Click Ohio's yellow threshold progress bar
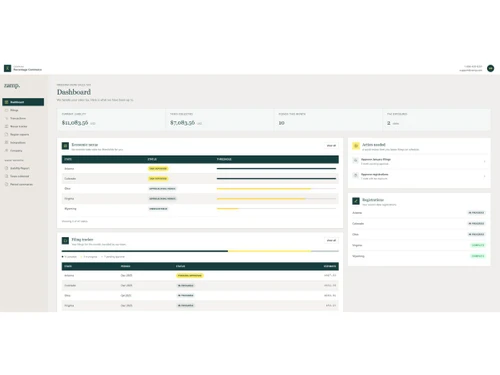Viewport: 500px width, 375px height. tap(264, 189)
